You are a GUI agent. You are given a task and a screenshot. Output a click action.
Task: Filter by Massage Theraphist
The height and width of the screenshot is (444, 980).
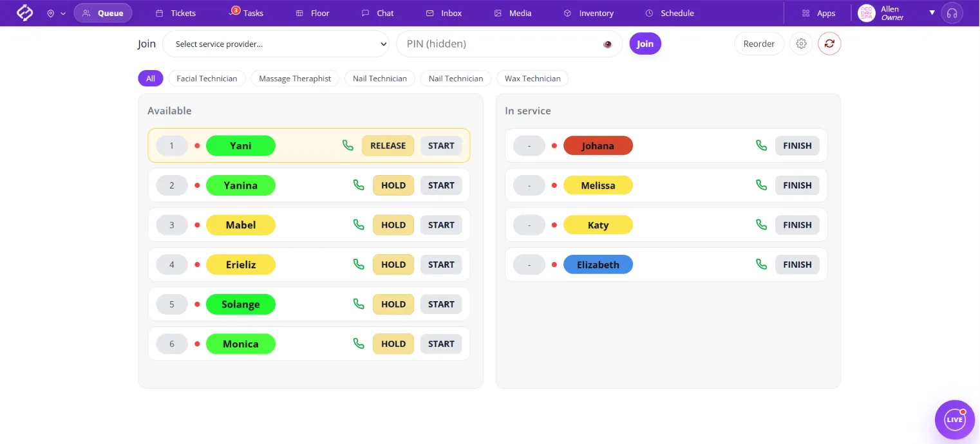tap(295, 79)
